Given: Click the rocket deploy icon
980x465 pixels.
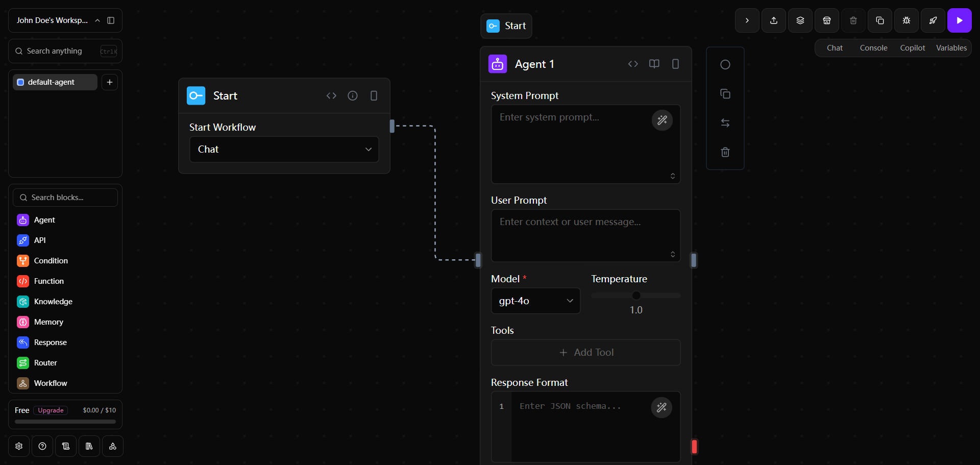Looking at the screenshot, I should (x=933, y=20).
